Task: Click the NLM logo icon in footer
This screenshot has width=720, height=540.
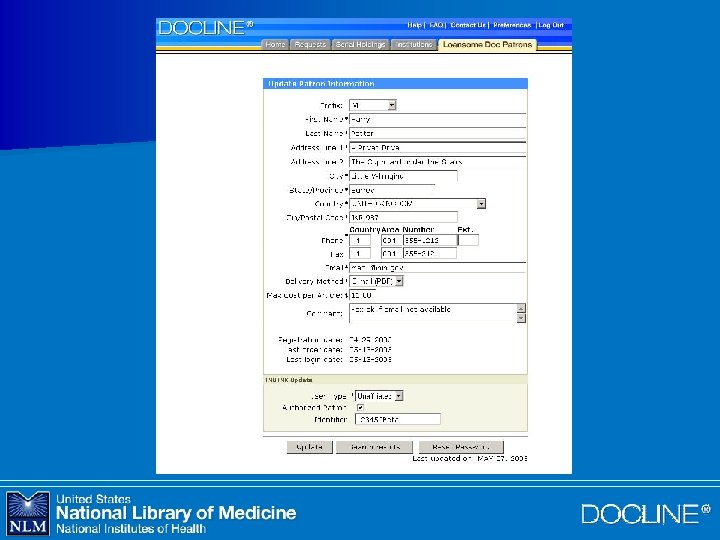Action: click(28, 513)
